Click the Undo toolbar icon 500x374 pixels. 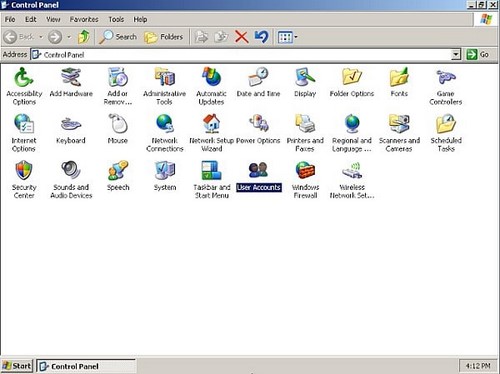(261, 37)
